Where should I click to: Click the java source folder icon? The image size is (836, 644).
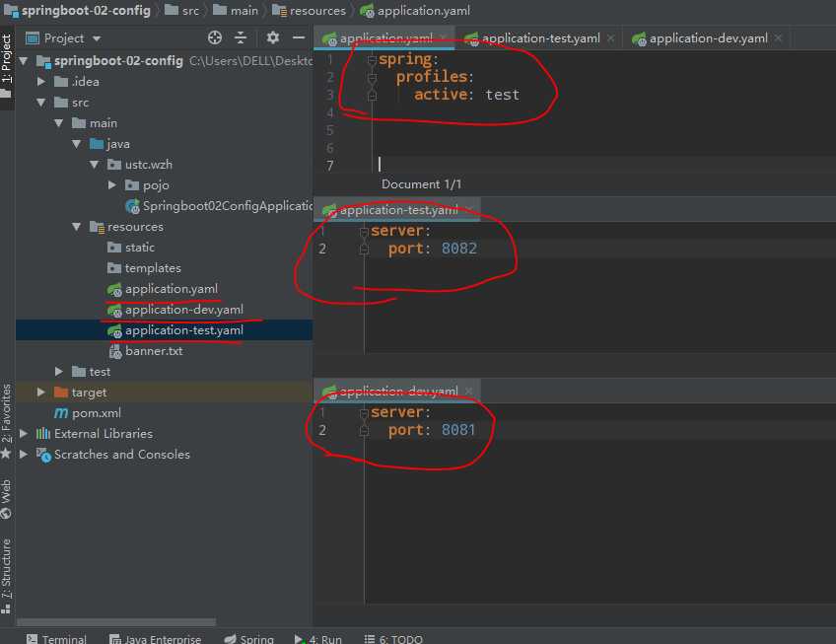point(97,144)
